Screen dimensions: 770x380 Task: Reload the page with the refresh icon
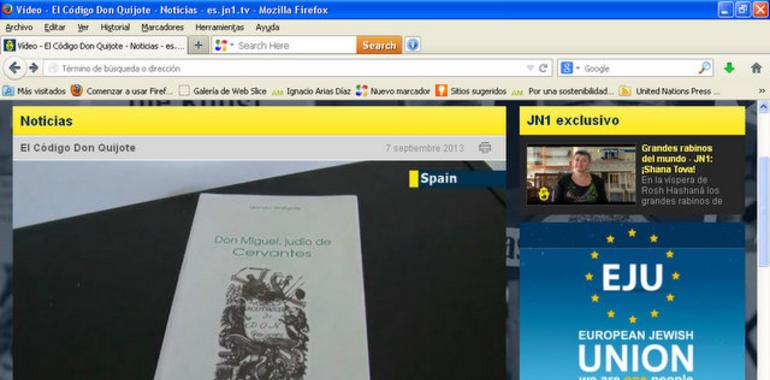click(x=543, y=68)
